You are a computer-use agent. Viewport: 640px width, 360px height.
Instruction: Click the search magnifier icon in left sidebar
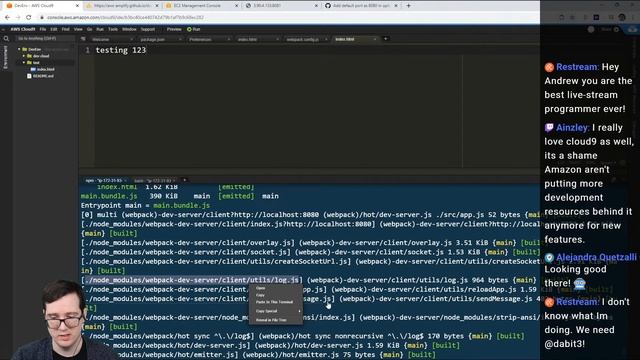[x=6, y=39]
